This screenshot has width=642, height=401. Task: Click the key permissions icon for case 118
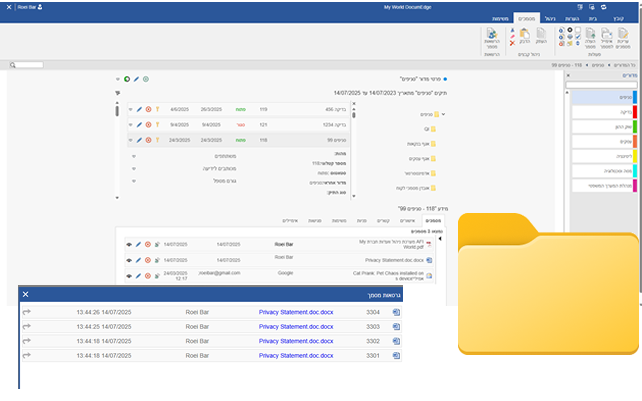pos(158,140)
